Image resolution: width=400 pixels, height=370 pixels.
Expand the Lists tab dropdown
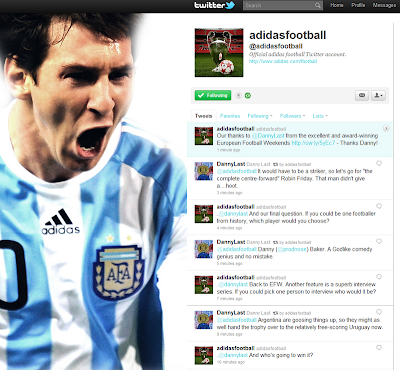click(x=320, y=116)
